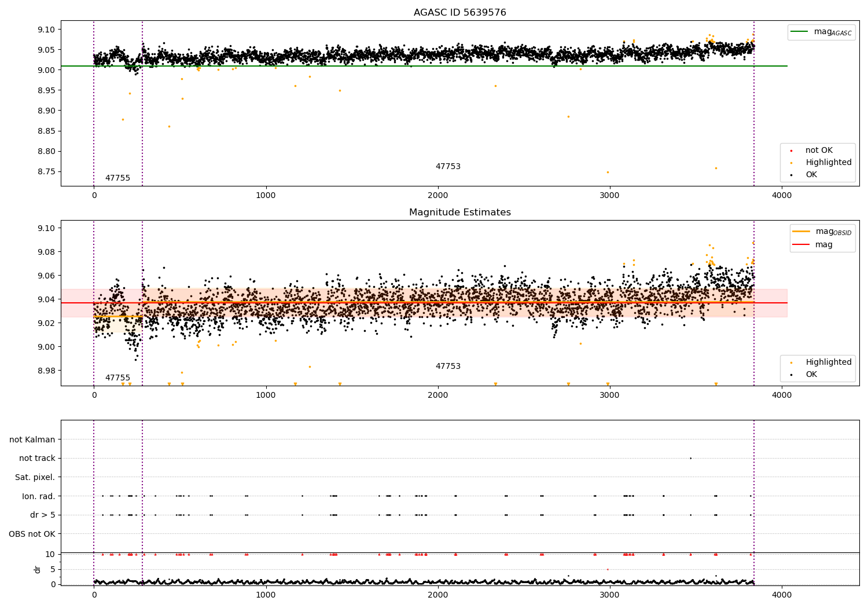Click the red dr point at value 5
The image size is (868, 608).
[607, 569]
